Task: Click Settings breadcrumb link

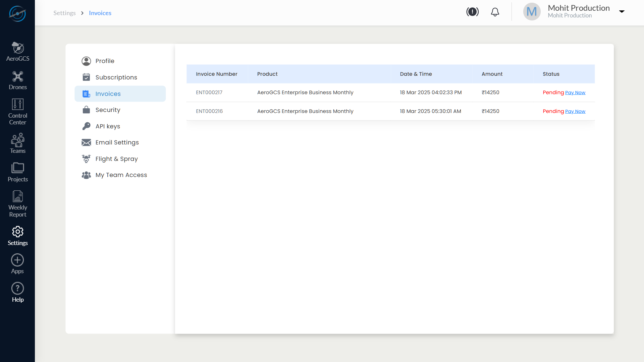Action: pyautogui.click(x=64, y=13)
